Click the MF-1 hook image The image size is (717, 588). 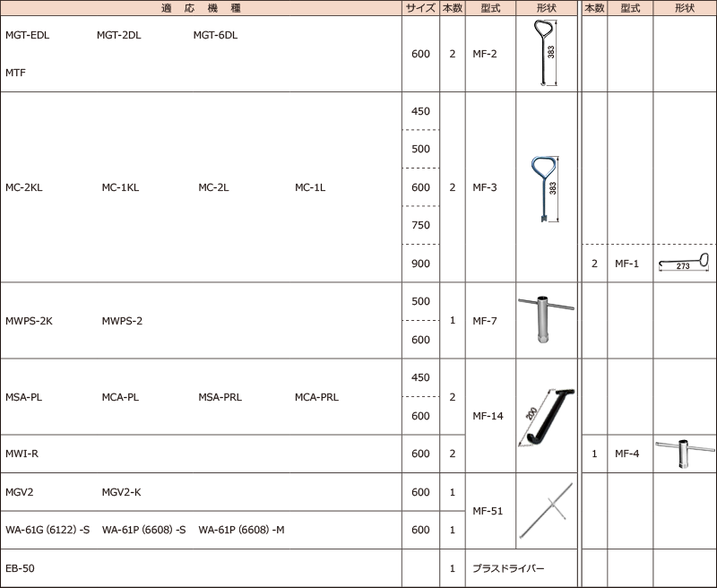click(684, 263)
